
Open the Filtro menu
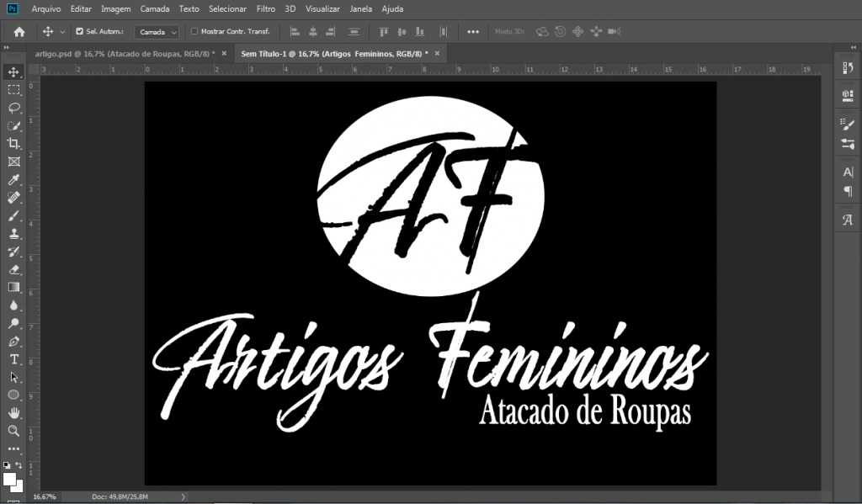pos(265,8)
